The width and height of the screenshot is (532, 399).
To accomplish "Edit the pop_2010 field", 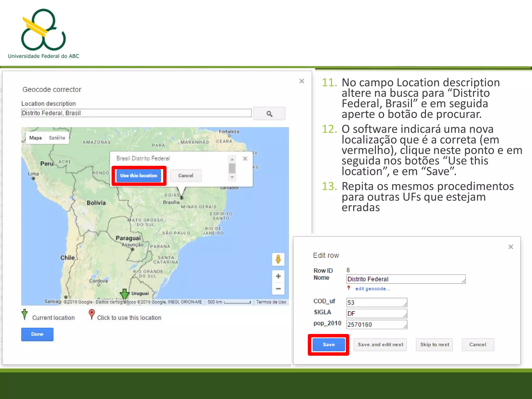I will 377,324.
